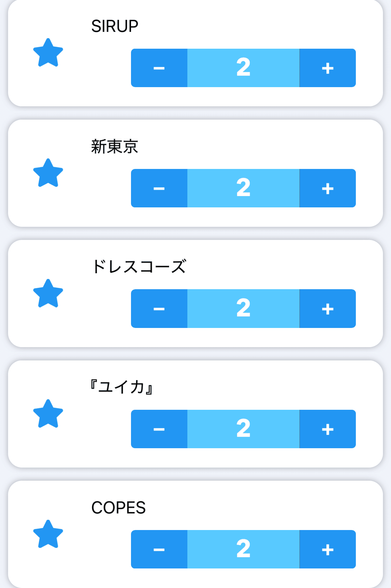Viewport: 391px width, 588px height.
Task: Increment the ドレスコーズ counter
Action: click(328, 309)
